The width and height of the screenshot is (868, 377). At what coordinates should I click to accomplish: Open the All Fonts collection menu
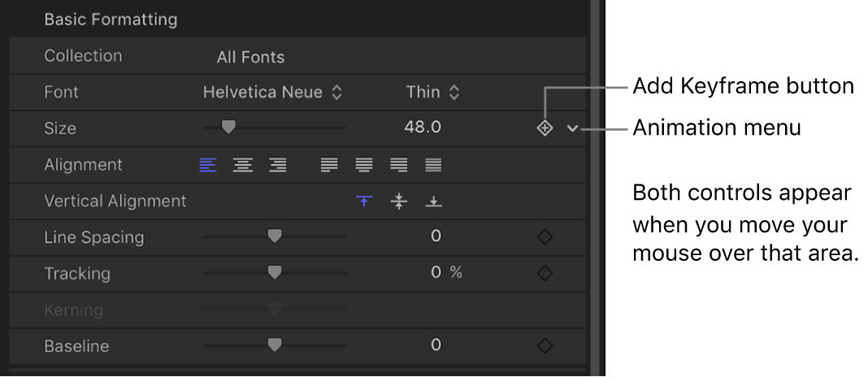point(250,57)
